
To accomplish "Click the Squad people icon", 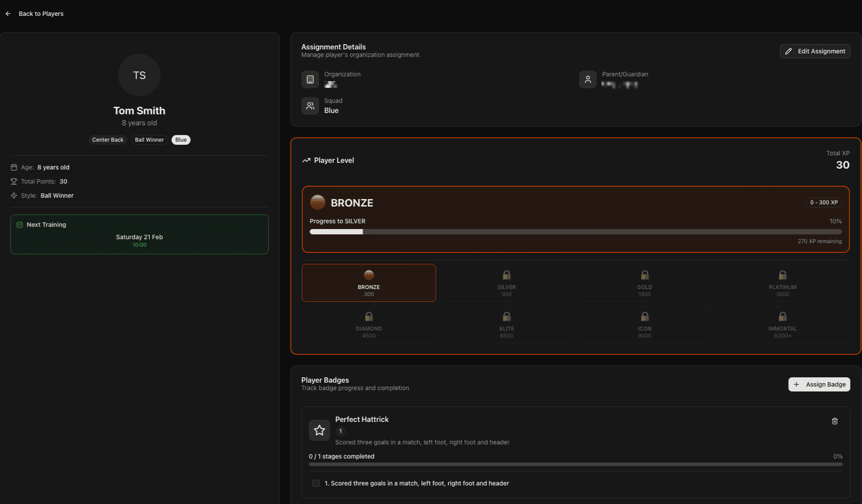I will coord(310,106).
